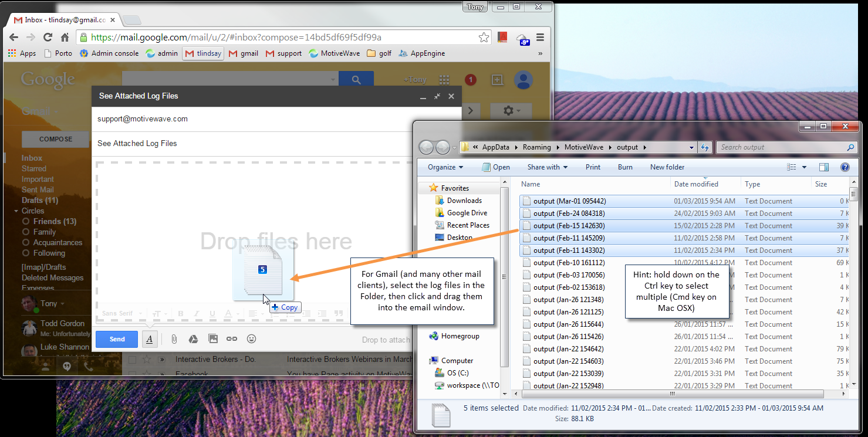
Task: Click the attach files paperclip icon
Action: tap(174, 339)
